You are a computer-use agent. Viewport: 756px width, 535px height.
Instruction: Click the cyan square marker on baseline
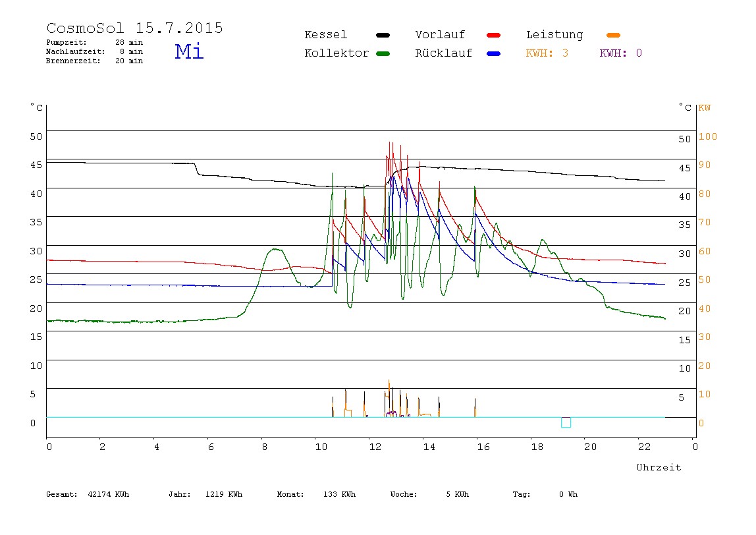[x=566, y=422]
